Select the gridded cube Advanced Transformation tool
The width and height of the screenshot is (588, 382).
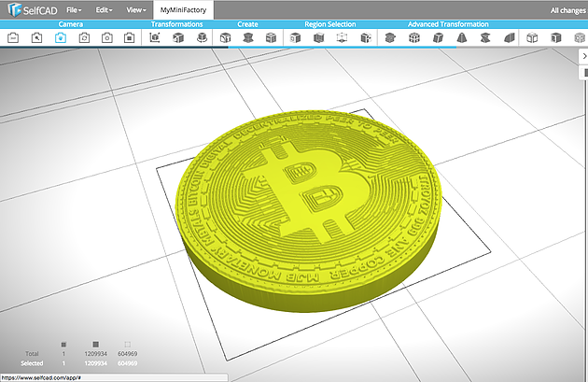[x=414, y=37]
